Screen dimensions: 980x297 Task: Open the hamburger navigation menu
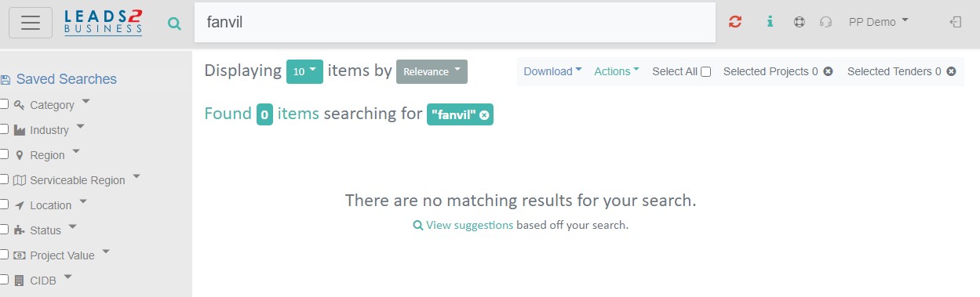pyautogui.click(x=31, y=23)
